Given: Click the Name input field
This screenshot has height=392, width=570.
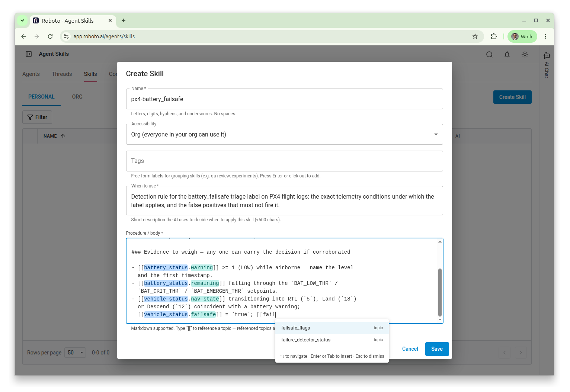Looking at the screenshot, I should (284, 99).
